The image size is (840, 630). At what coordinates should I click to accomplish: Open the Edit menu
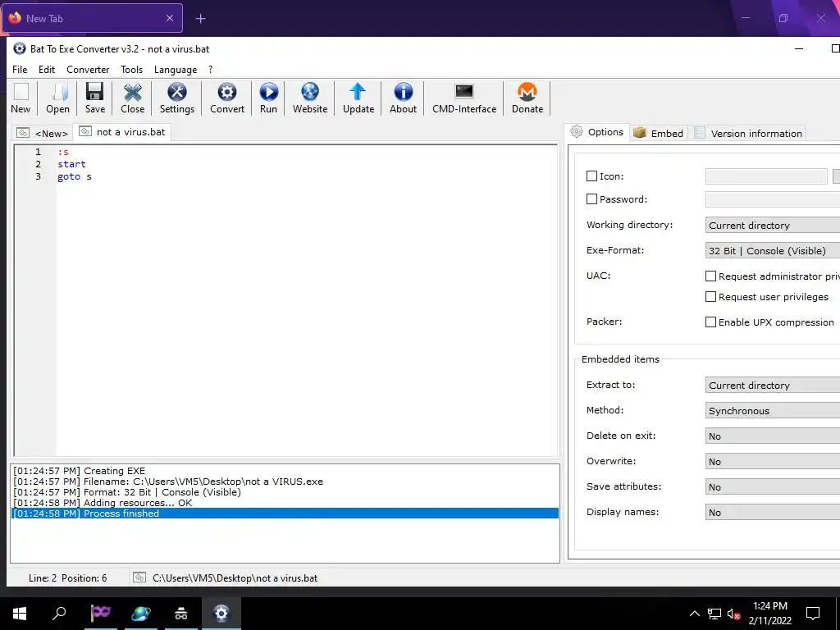pos(47,70)
